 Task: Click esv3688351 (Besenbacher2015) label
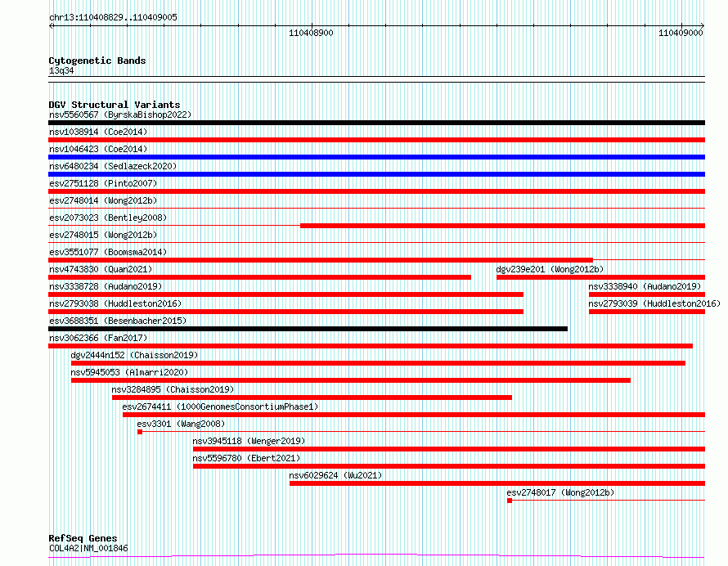(x=118, y=321)
